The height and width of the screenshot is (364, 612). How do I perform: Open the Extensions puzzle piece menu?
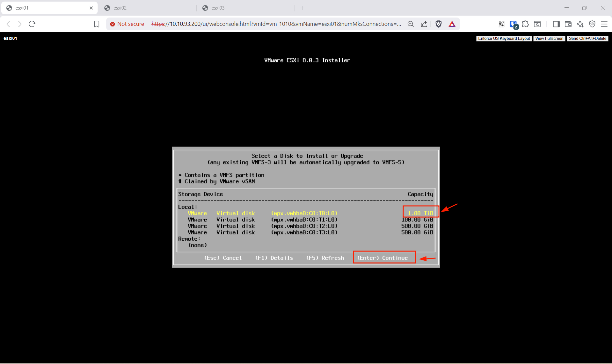(x=525, y=24)
